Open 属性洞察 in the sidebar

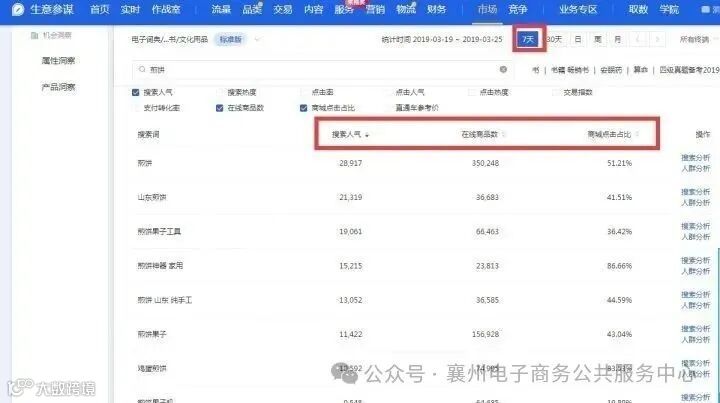pyautogui.click(x=58, y=61)
